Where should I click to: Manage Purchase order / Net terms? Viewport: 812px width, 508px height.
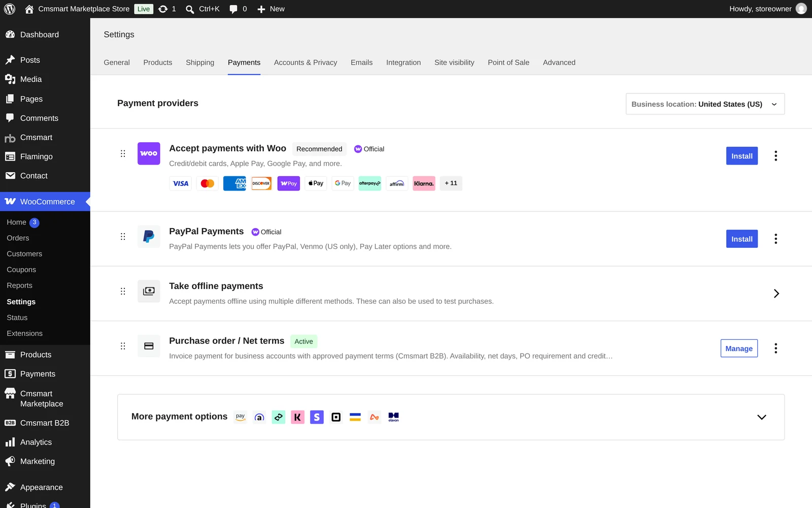(739, 348)
